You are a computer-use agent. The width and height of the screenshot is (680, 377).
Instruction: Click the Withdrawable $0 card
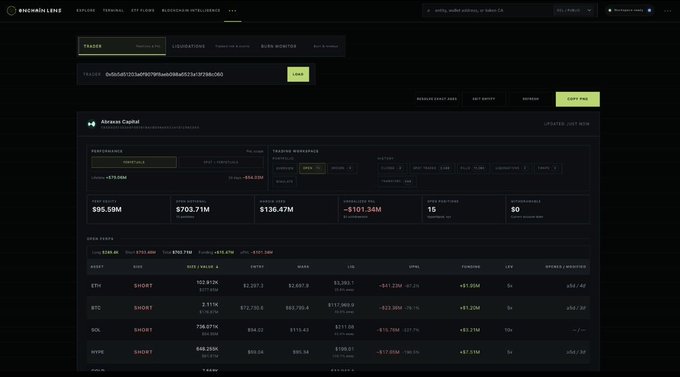[548, 210]
